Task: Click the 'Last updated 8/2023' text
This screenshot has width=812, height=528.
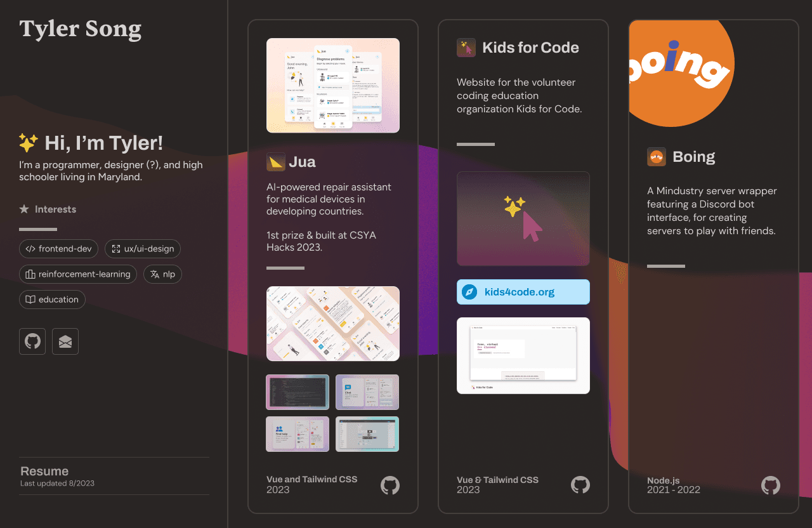Action: 57,484
